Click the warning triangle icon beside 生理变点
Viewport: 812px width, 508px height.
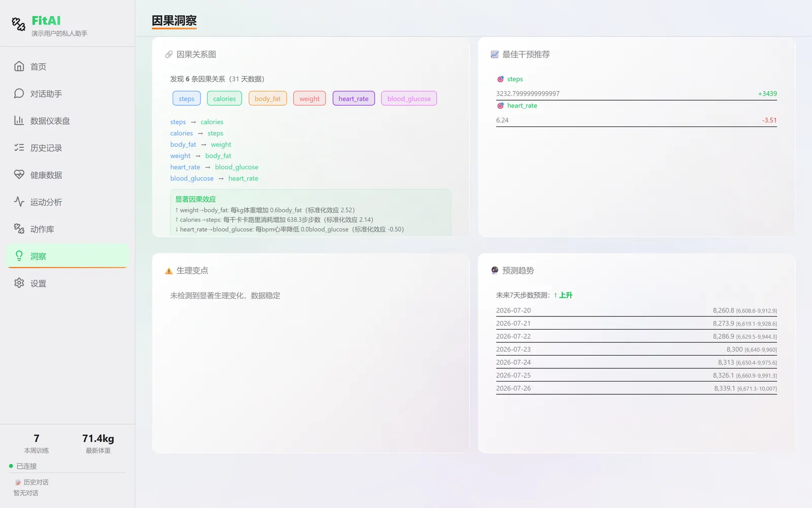coord(169,271)
